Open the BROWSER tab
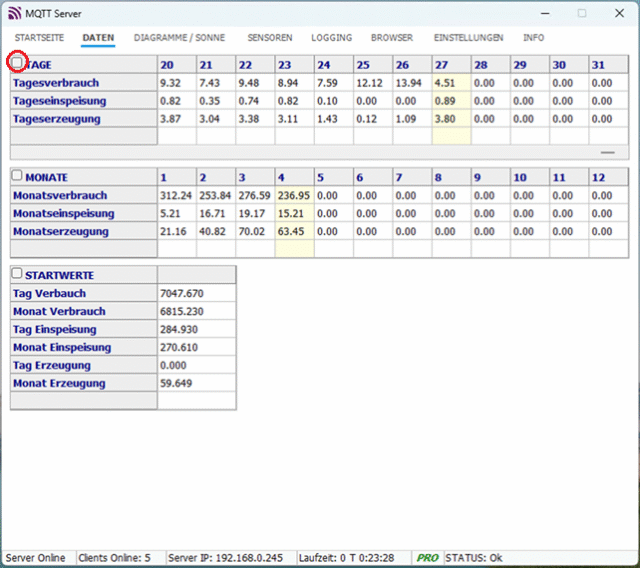The height and width of the screenshot is (568, 640). click(x=392, y=38)
